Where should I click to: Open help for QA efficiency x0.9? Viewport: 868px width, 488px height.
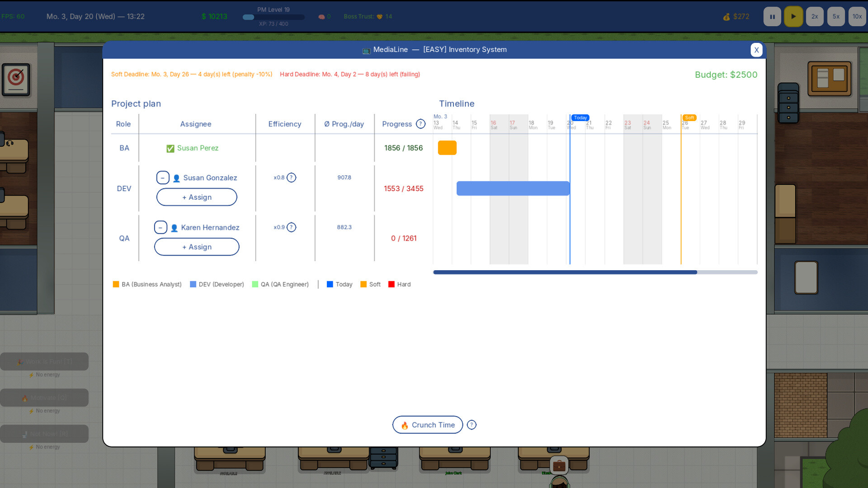tap(292, 227)
